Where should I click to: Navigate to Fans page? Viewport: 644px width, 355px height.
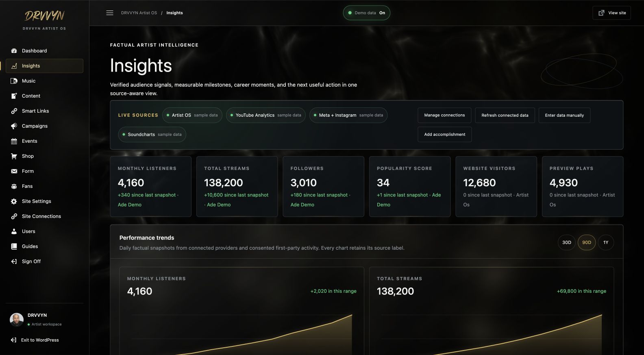pyautogui.click(x=44, y=186)
